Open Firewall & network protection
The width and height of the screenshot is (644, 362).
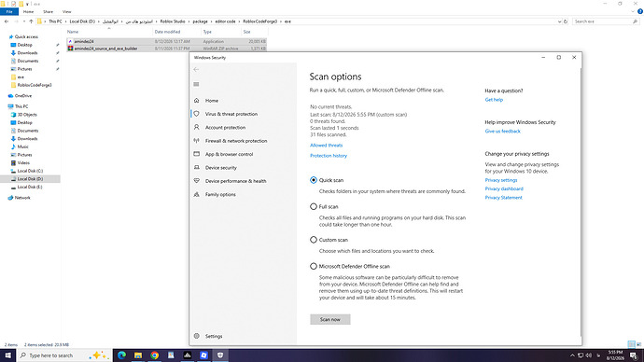tap(236, 141)
